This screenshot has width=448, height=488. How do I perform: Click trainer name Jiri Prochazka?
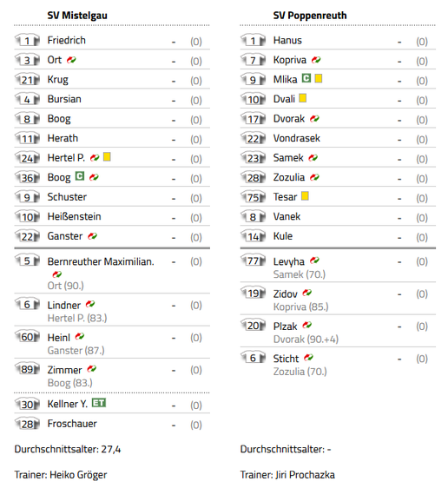(305, 475)
